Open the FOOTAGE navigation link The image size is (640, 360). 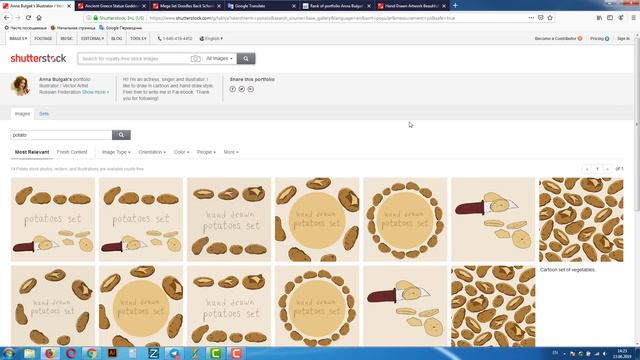(43, 38)
